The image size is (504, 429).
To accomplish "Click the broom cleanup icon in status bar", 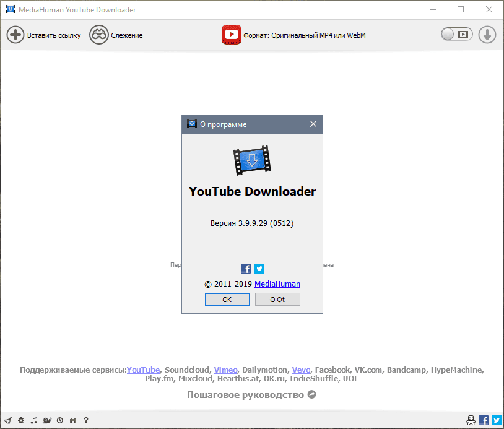I will click(8, 420).
